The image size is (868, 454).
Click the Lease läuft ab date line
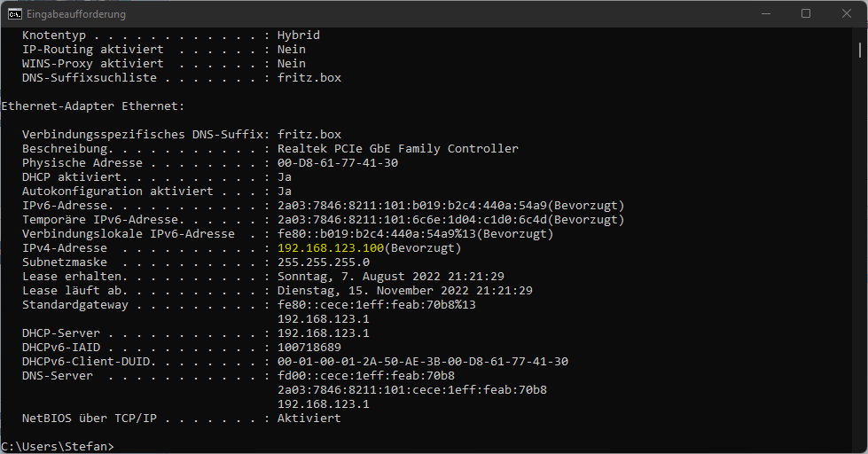pos(278,291)
